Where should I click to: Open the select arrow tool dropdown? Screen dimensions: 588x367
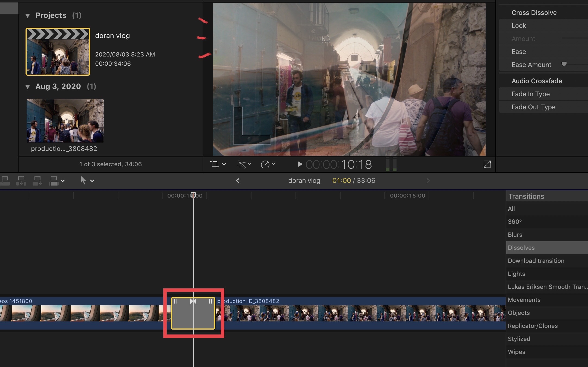coord(92,181)
